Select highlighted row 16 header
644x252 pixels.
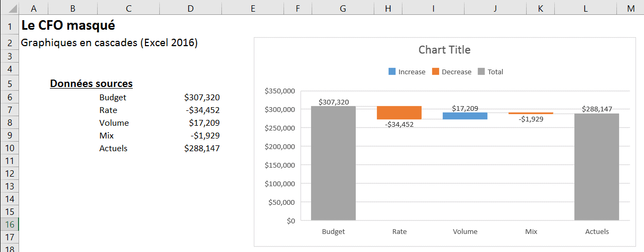click(10, 224)
